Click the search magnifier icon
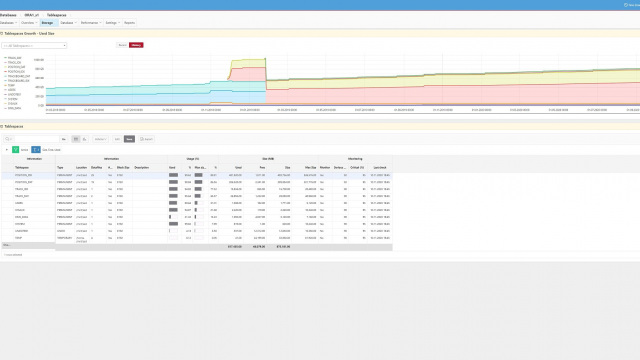Viewport: 640px width, 360px height. pos(7,139)
